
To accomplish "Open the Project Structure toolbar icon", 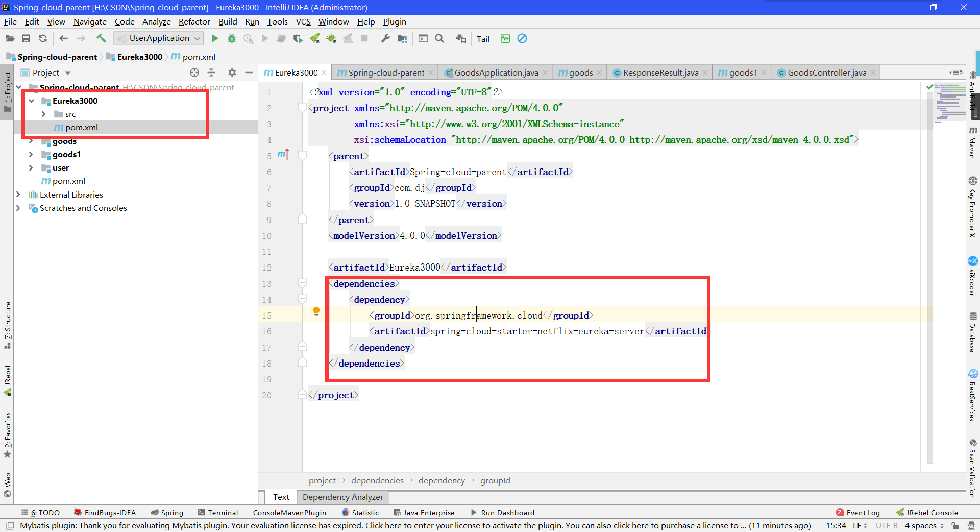I will (402, 38).
